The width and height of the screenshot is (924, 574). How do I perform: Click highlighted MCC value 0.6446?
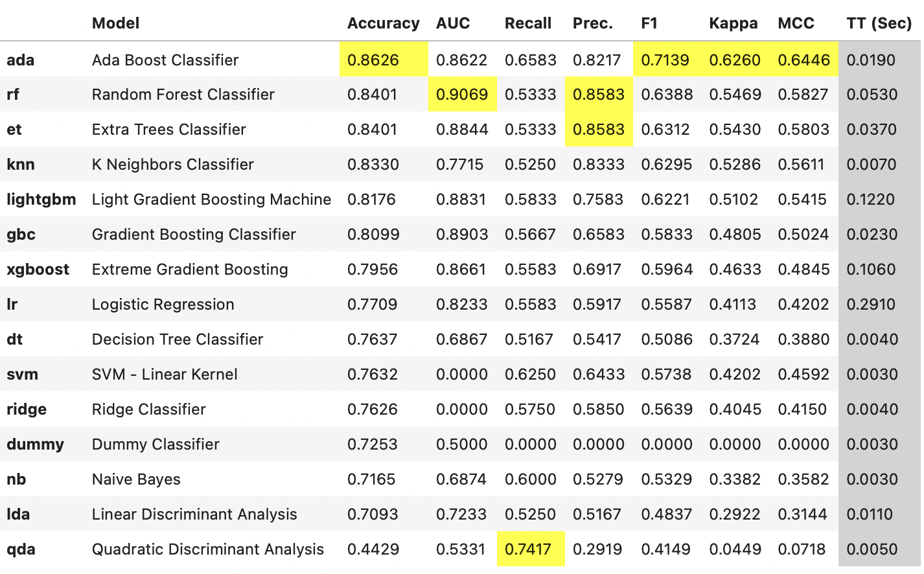click(803, 60)
